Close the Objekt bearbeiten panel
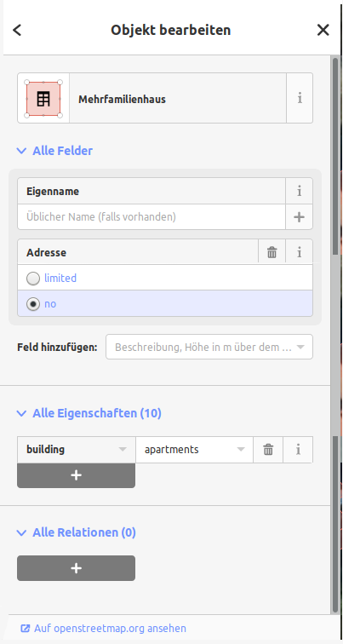 [x=323, y=30]
